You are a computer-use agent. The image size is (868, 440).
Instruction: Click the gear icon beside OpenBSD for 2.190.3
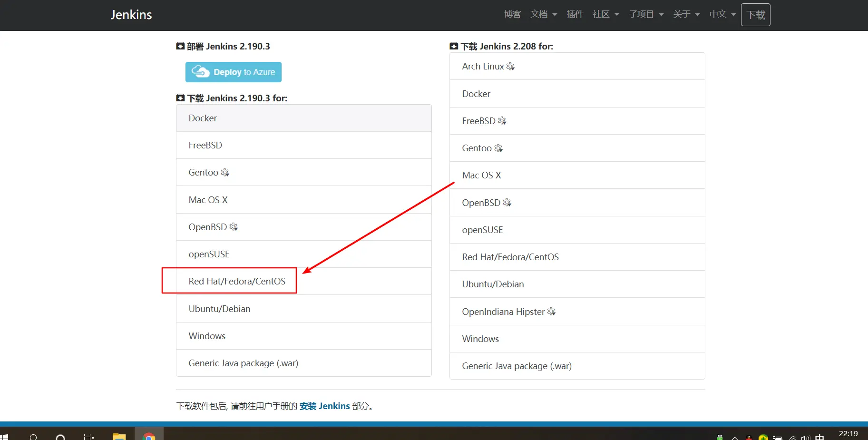pos(234,227)
